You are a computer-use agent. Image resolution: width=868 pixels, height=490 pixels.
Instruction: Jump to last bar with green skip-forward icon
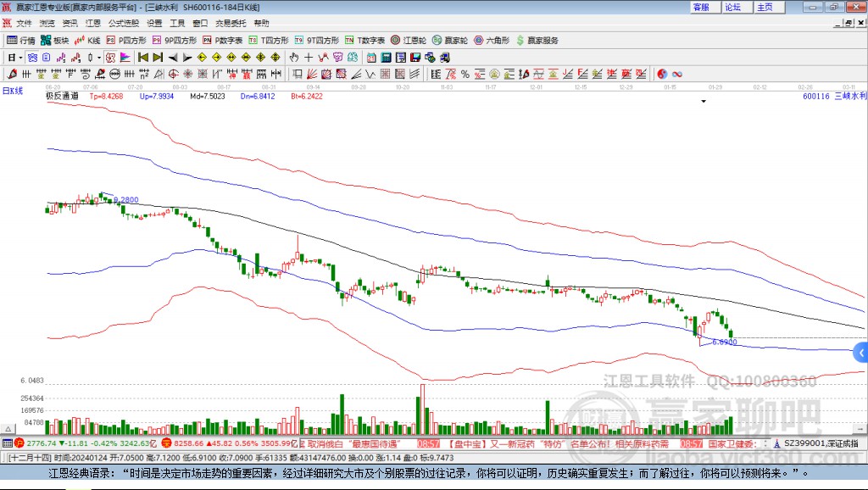pos(158,58)
